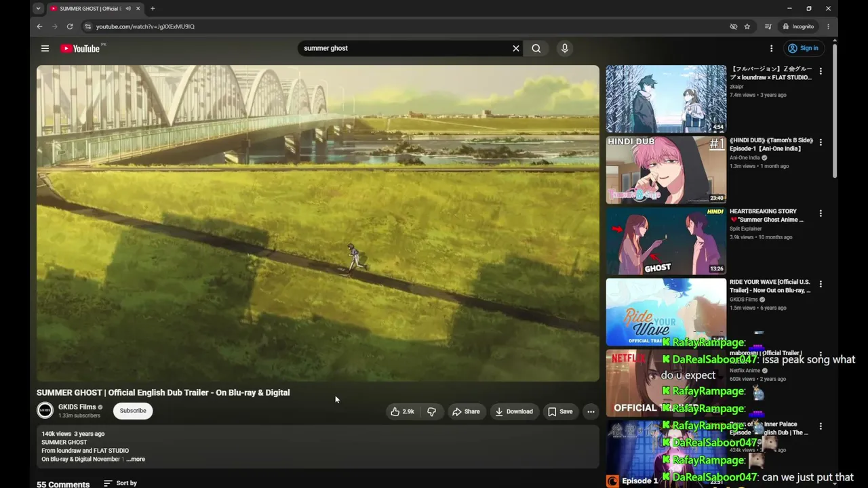Click the magnifier search button

[536, 48]
